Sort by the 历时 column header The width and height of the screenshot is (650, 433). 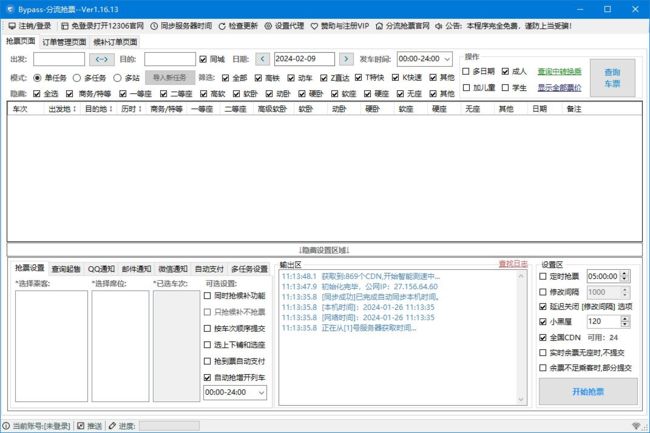(131, 109)
